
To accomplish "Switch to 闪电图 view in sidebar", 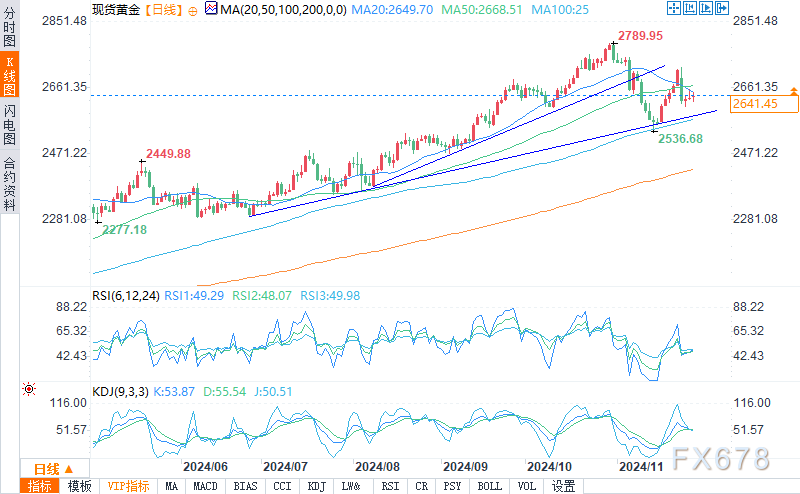I will tap(9, 124).
